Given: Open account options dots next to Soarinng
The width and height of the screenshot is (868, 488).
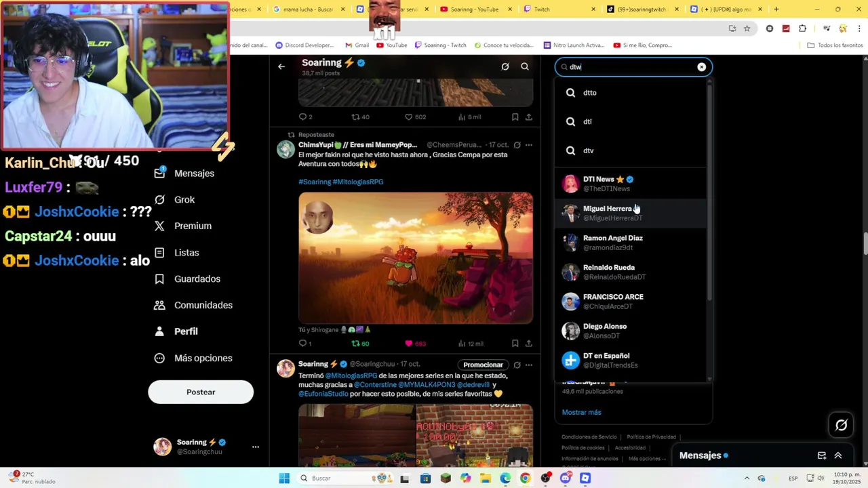Looking at the screenshot, I should [x=256, y=447].
